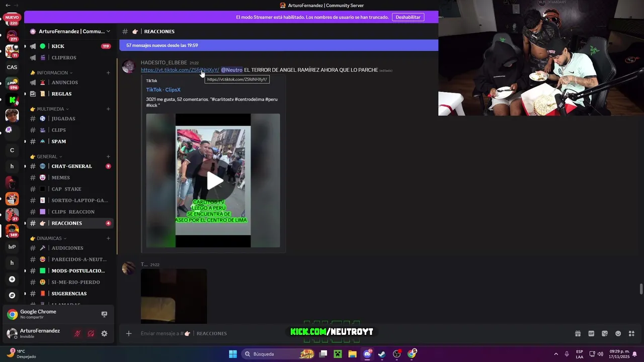This screenshot has width=644, height=362.
Task: Open the CAS server icon
Action: click(x=12, y=67)
